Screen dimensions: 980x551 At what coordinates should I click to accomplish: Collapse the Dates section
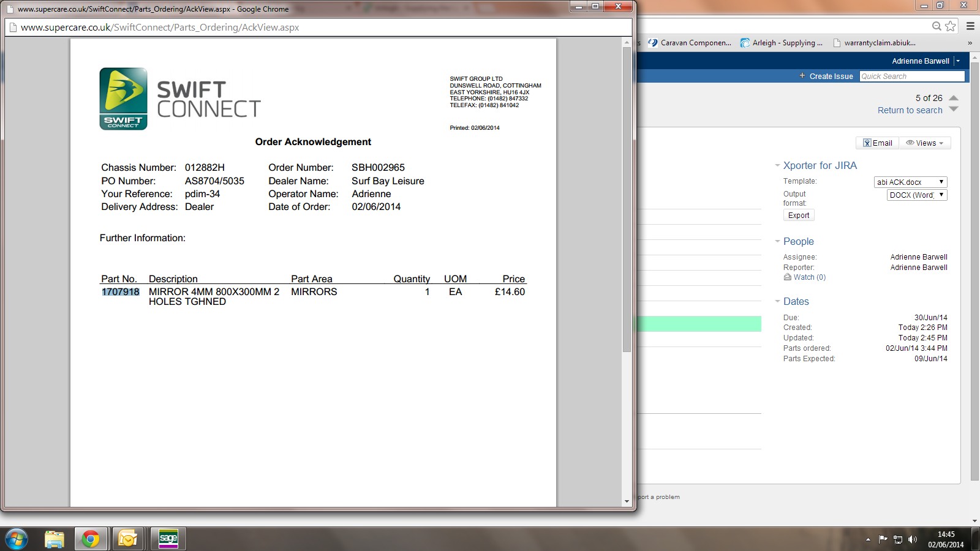click(x=777, y=301)
